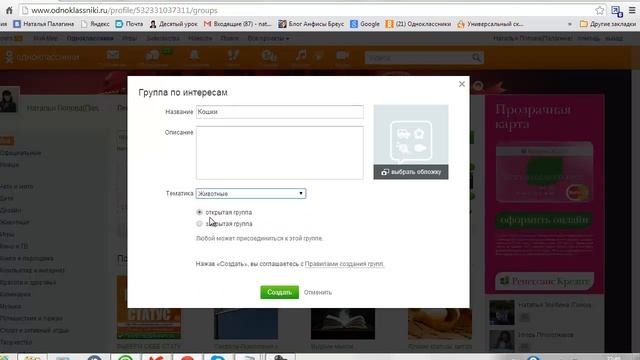Screen dimensions: 640x360
Task: Open the СТАТУС group thumbnail
Action: point(149,308)
